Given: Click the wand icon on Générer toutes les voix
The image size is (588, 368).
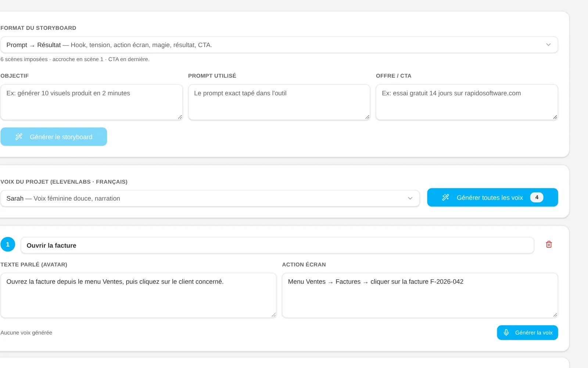Looking at the screenshot, I should [445, 197].
